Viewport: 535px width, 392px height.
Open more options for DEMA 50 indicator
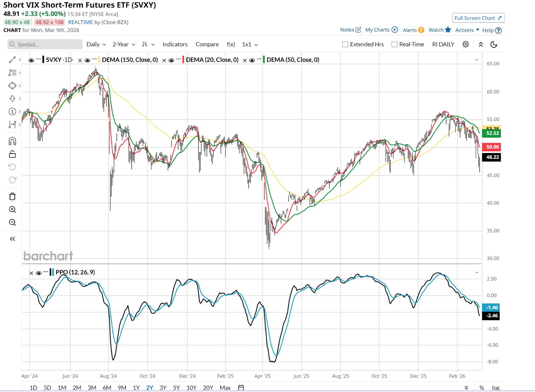259,59
